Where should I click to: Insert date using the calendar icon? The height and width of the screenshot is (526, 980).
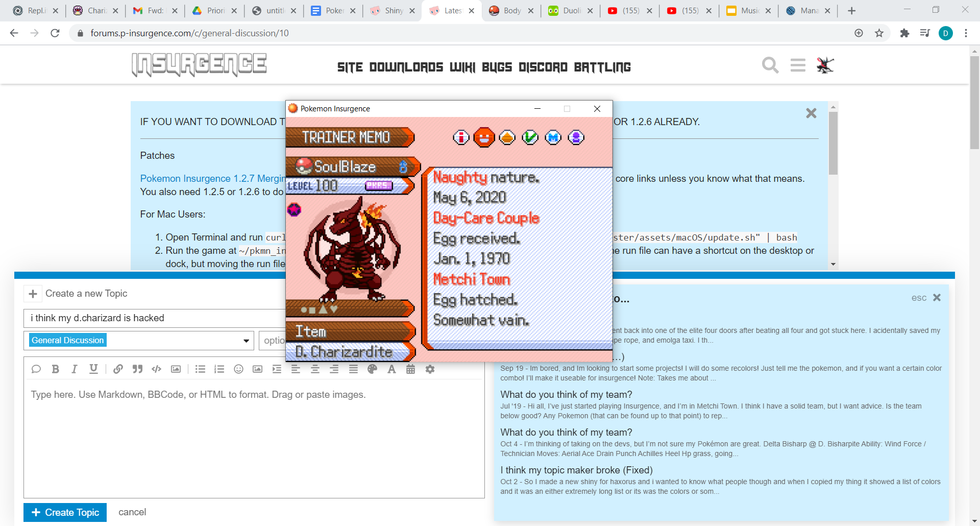pyautogui.click(x=410, y=369)
